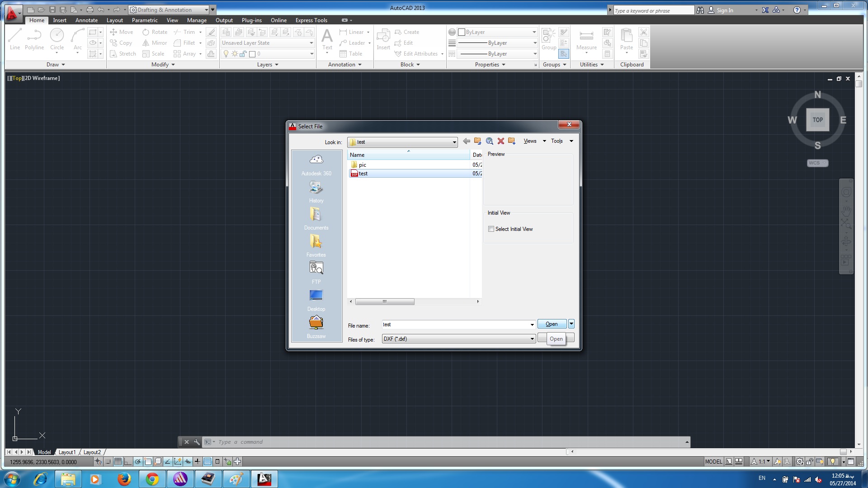
Task: Open the History places shortcut
Action: 316,191
